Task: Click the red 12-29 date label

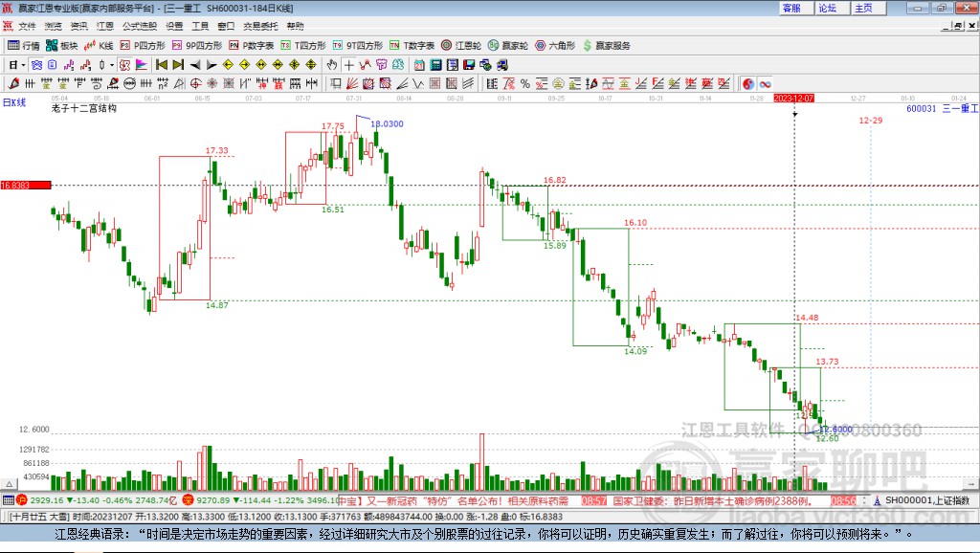Action: coord(871,120)
